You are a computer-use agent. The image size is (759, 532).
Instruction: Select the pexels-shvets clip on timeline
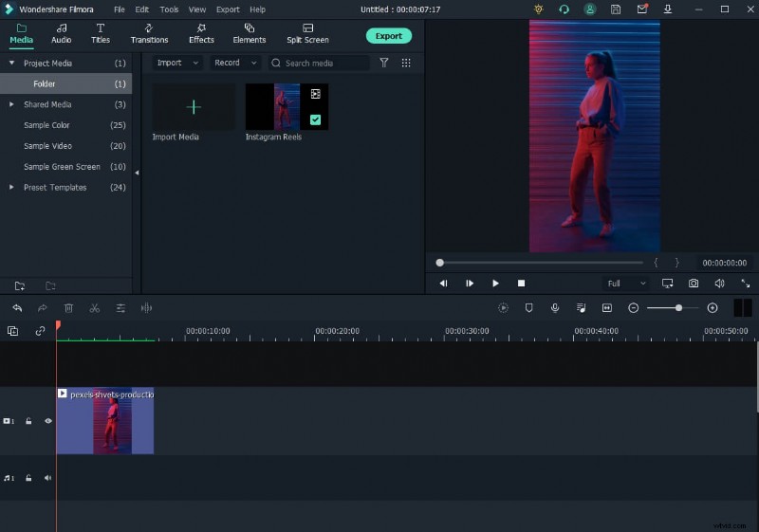(x=105, y=421)
